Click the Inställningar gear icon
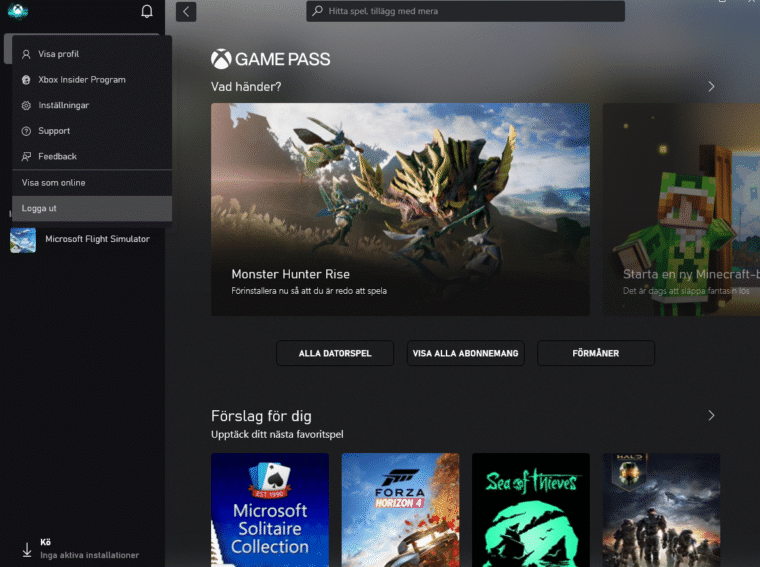This screenshot has height=567, width=760. [x=26, y=106]
